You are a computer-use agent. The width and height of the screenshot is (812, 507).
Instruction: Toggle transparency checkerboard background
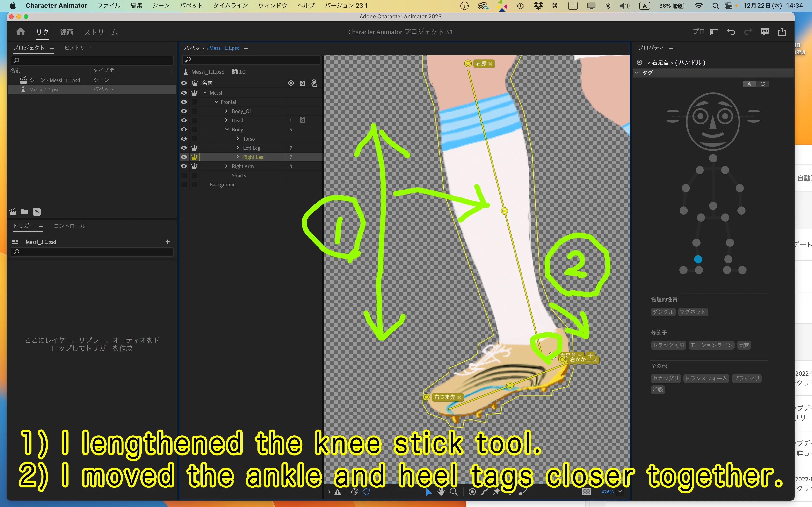pyautogui.click(x=586, y=492)
